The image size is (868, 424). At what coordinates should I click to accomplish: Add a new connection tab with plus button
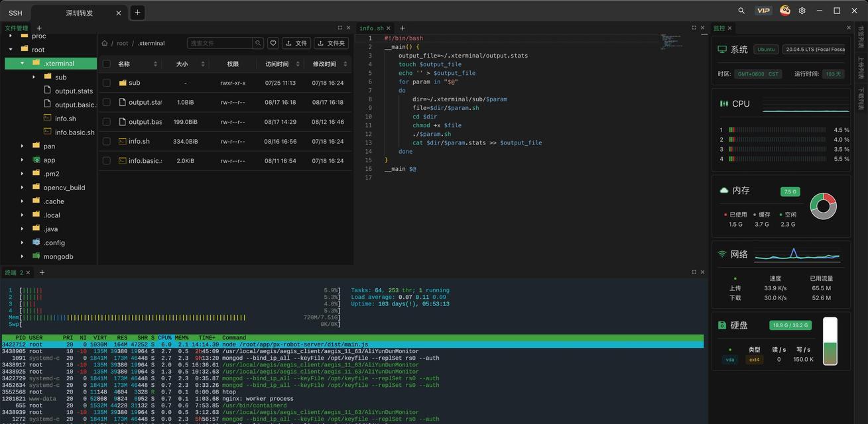(137, 12)
